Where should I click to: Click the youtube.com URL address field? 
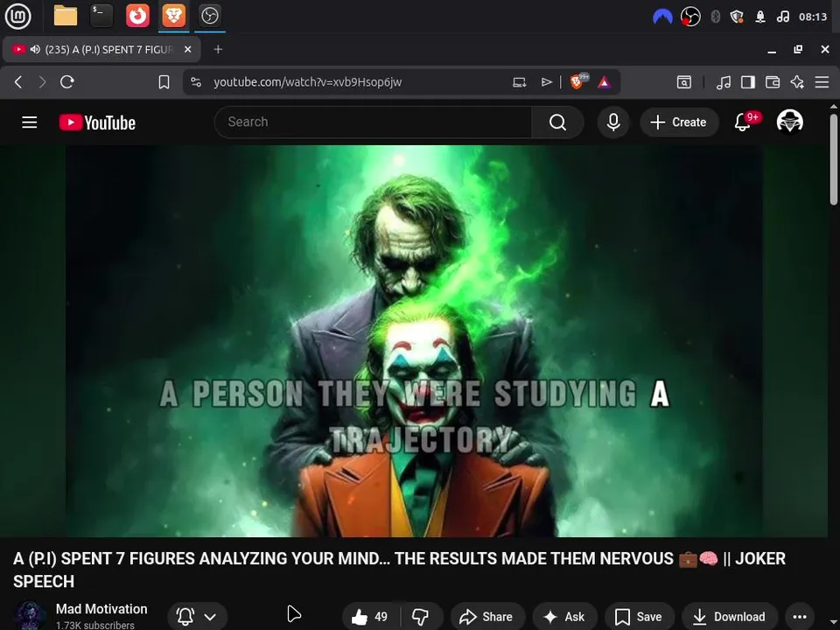(307, 82)
